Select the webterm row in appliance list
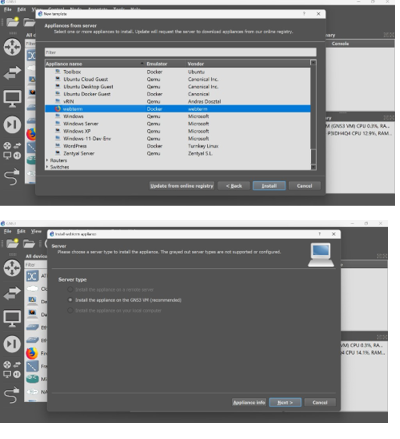400x439 pixels. point(178,109)
